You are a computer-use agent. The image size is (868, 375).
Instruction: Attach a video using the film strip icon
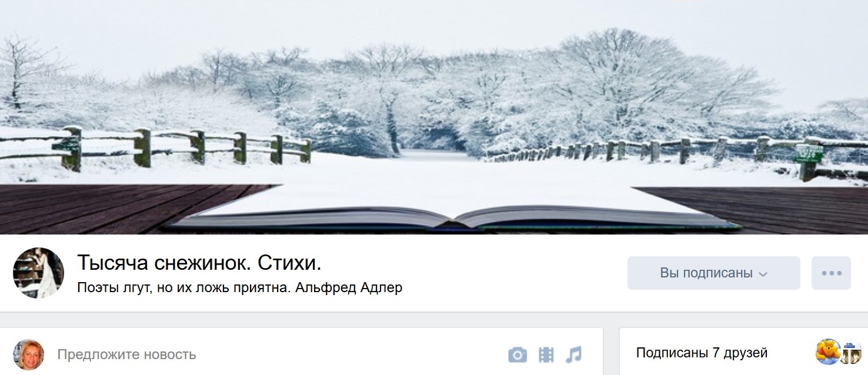(x=546, y=354)
